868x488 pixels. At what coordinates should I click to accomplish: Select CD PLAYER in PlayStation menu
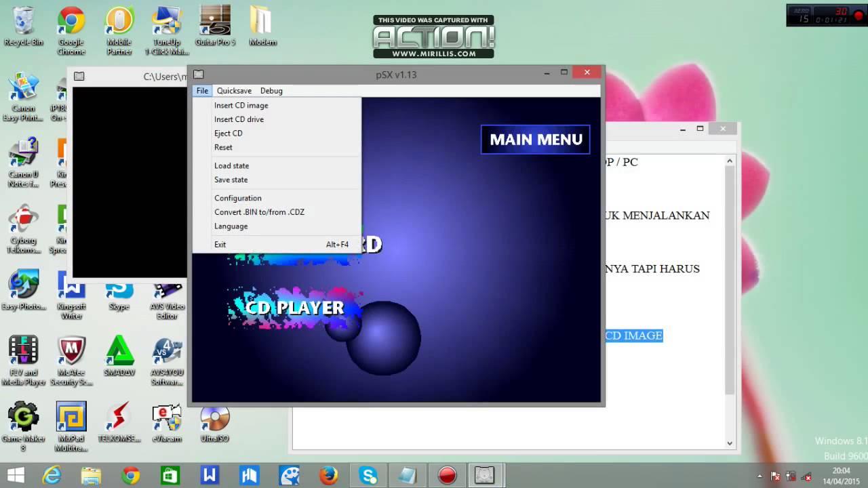point(295,308)
